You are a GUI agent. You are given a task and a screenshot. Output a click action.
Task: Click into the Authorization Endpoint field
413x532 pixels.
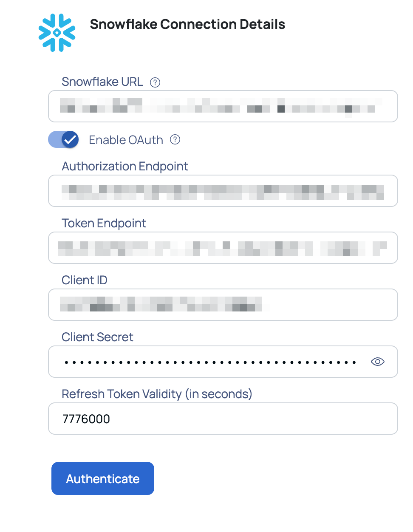223,191
